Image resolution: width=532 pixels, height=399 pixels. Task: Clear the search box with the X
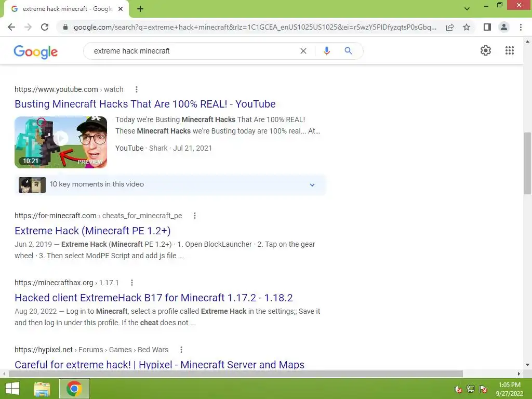pyautogui.click(x=303, y=51)
